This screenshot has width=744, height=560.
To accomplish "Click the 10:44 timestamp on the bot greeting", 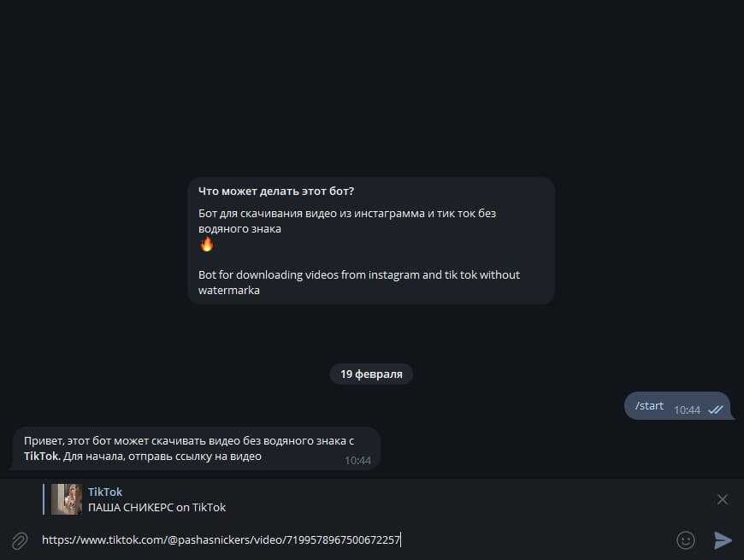I will pos(357,460).
